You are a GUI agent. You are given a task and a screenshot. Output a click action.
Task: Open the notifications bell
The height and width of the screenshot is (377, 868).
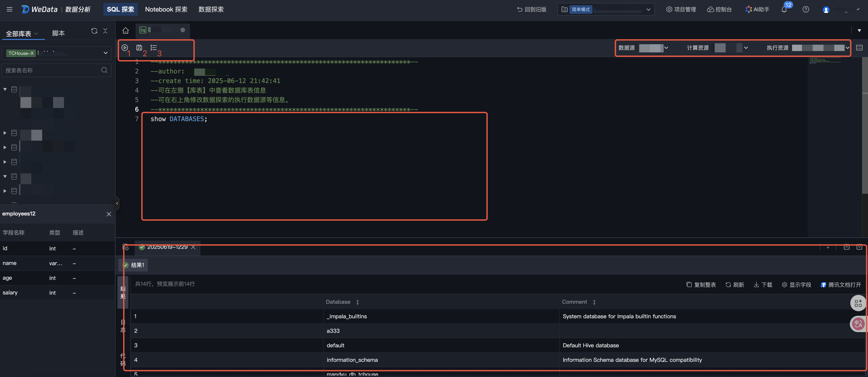784,10
